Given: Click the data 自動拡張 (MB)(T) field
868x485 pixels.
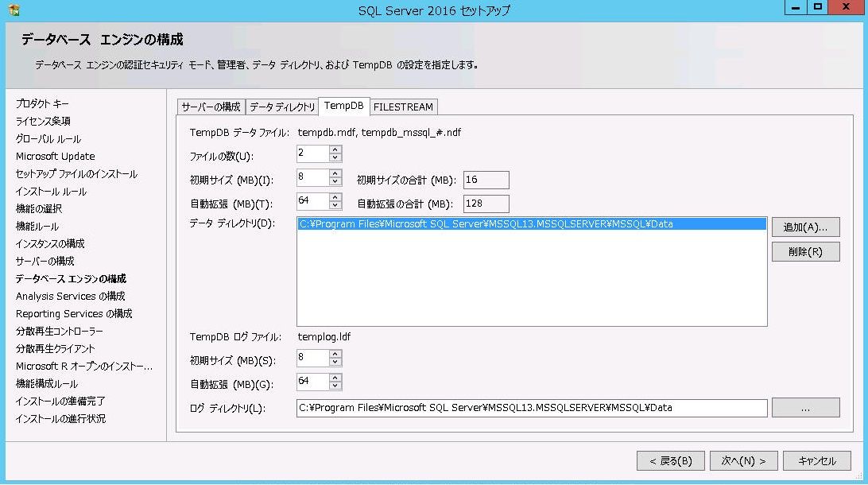Looking at the screenshot, I should [312, 201].
